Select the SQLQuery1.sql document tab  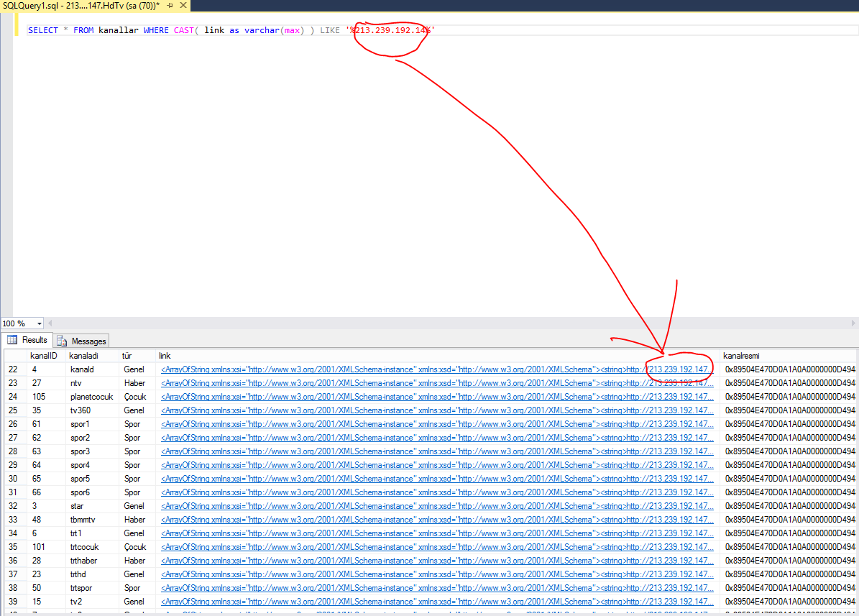coord(81,6)
